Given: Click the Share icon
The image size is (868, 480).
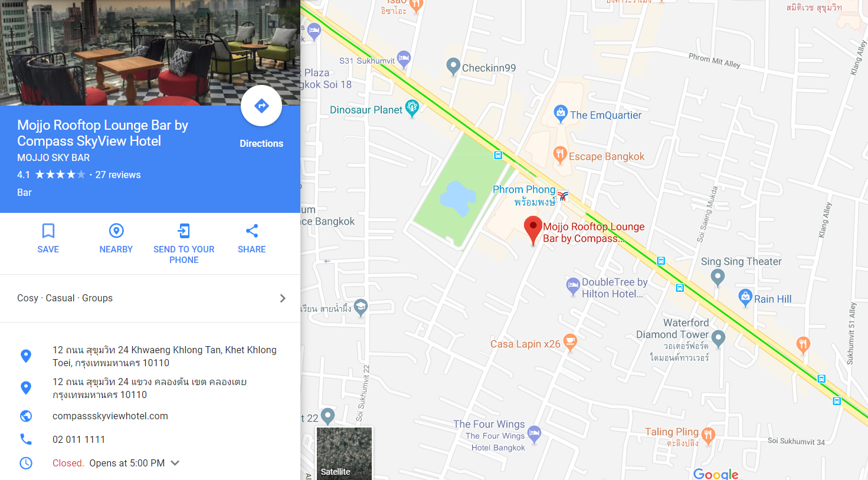Looking at the screenshot, I should coord(252,231).
